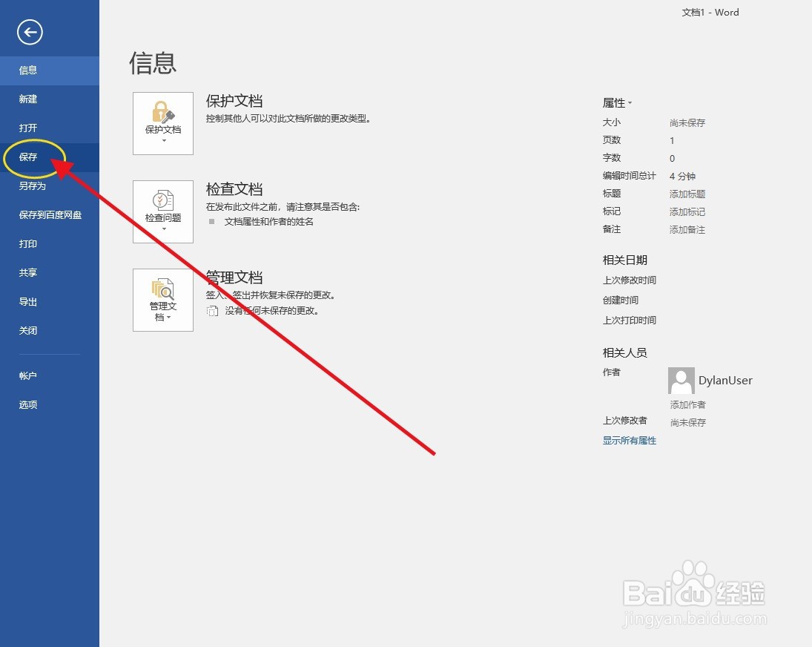Image resolution: width=812 pixels, height=647 pixels.
Task: Click the DylanUser author name
Action: 725,380
